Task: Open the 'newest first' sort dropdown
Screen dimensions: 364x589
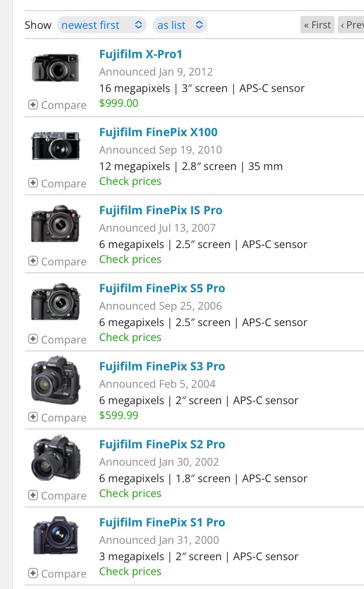Action: (102, 25)
